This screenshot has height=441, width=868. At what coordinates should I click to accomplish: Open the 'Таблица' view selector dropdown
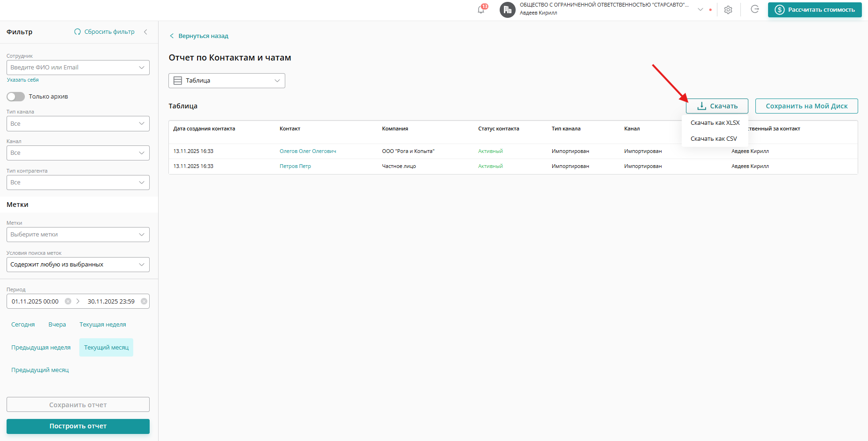pyautogui.click(x=227, y=81)
